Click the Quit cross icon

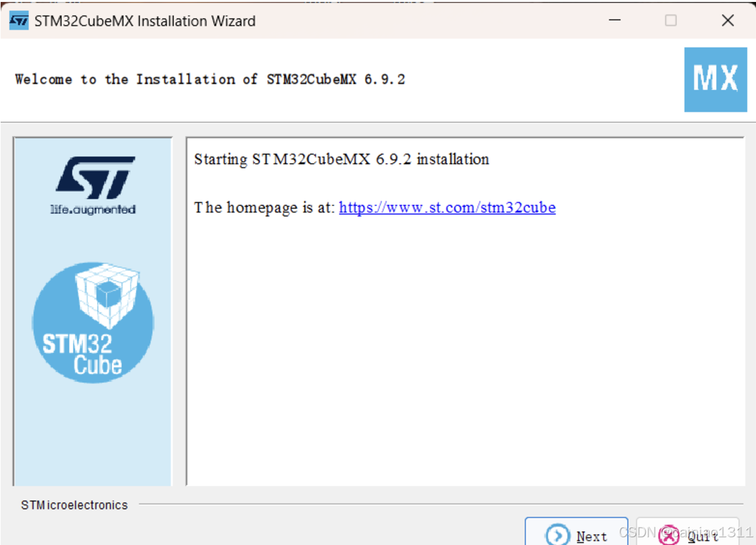(669, 535)
